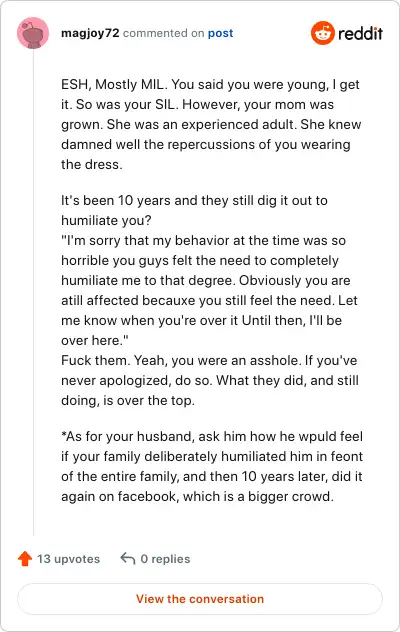
Task: Click the reddit wordmark text
Action: pyautogui.click(x=360, y=33)
